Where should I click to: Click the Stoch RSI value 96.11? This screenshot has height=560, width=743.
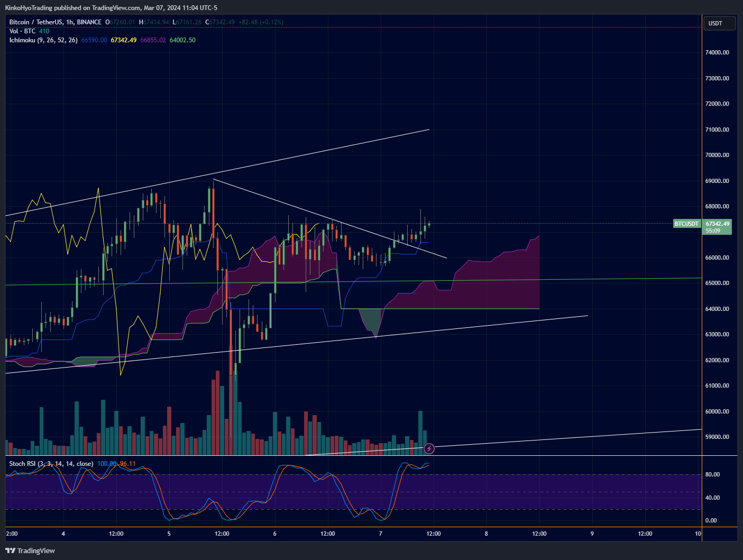127,464
